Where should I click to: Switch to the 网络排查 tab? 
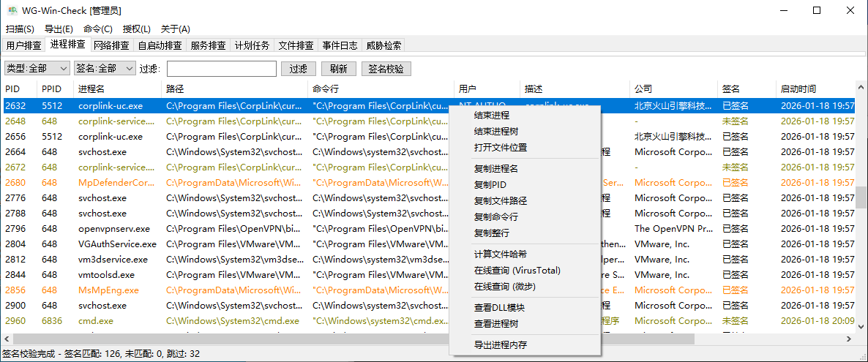pyautogui.click(x=111, y=45)
